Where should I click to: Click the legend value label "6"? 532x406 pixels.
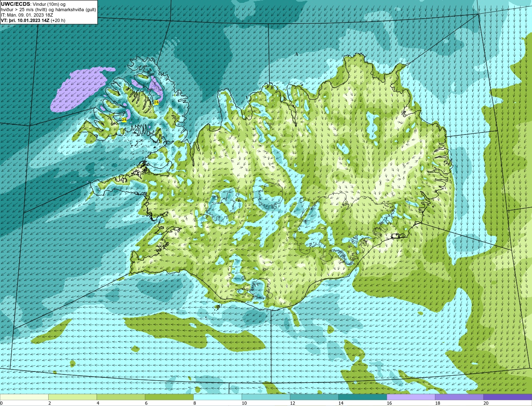pyautogui.click(x=146, y=403)
